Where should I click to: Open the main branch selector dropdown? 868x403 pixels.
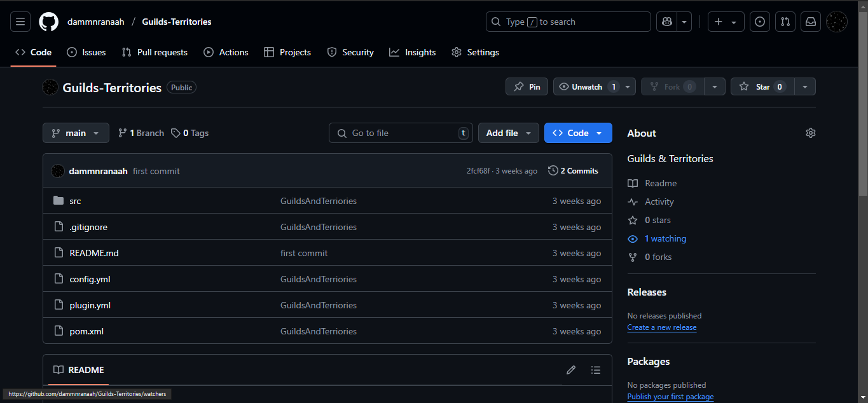pyautogui.click(x=76, y=133)
